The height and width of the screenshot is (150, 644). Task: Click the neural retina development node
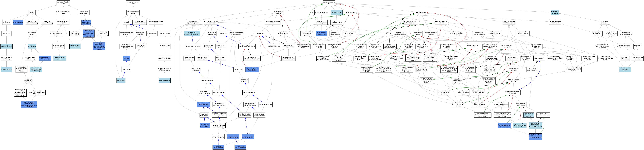pyautogui.click(x=204, y=115)
